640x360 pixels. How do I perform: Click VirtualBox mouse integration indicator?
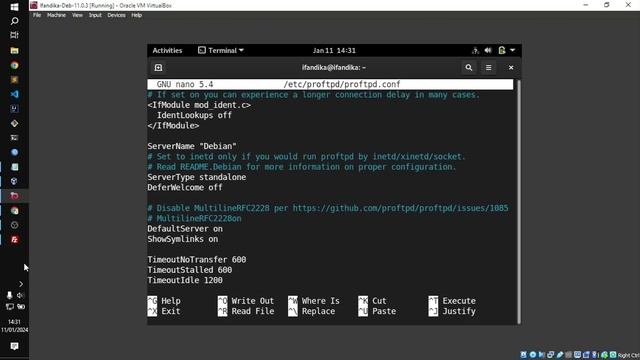604,355
